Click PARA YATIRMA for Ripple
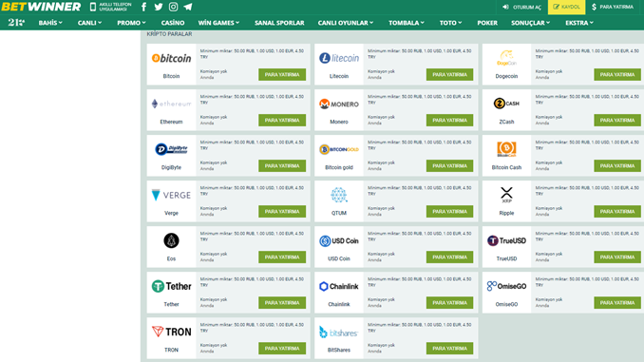This screenshot has height=362, width=644. [x=617, y=211]
